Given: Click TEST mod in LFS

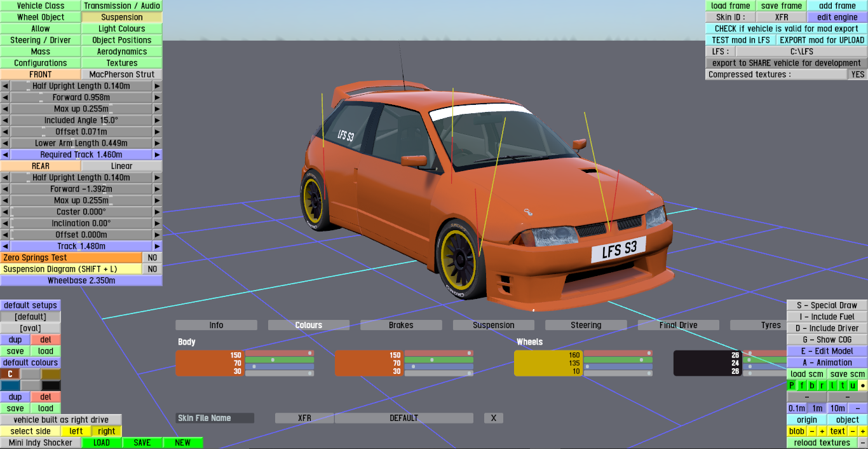Looking at the screenshot, I should [741, 40].
